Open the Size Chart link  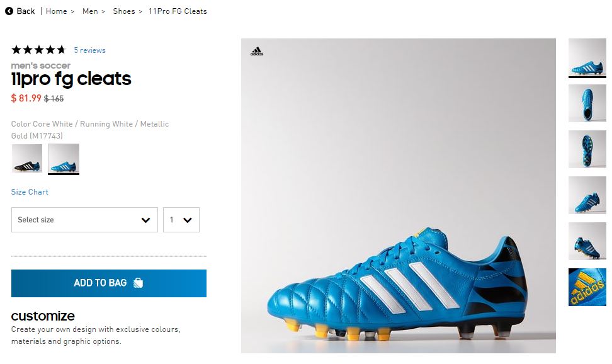click(x=30, y=192)
